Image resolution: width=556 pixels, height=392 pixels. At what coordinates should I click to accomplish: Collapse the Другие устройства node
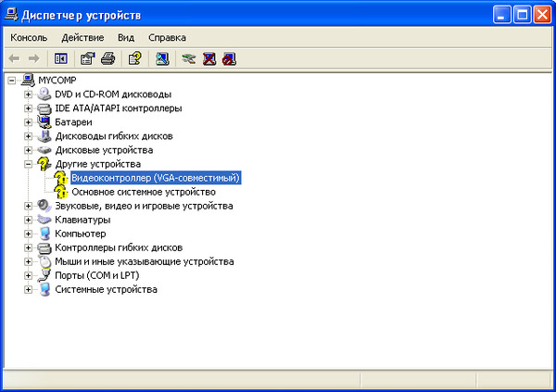28,164
